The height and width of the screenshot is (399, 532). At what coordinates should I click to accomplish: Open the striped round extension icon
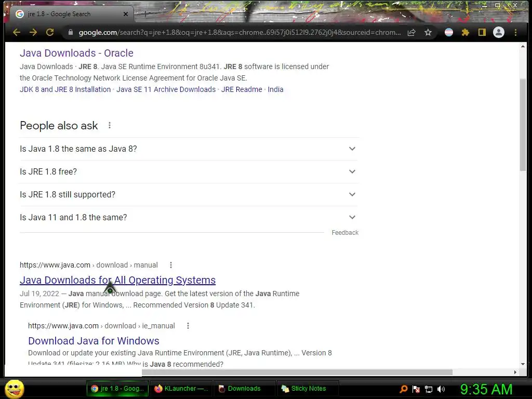(x=449, y=33)
